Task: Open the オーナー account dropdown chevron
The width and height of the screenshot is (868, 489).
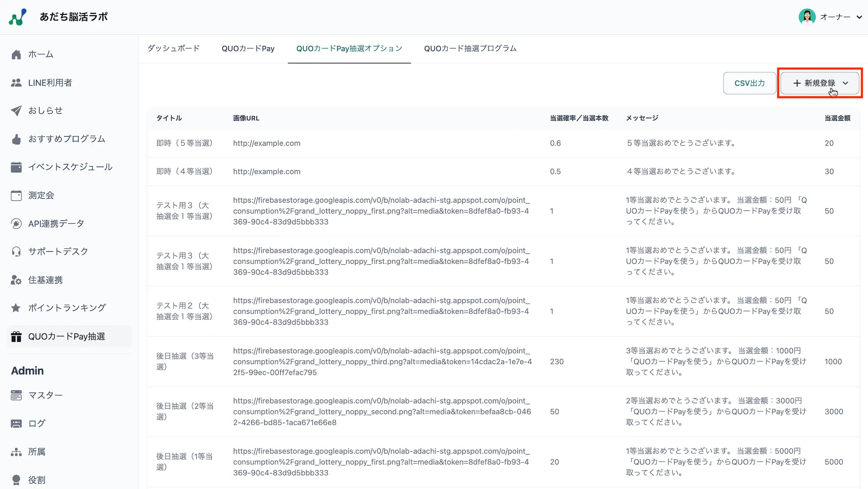Action: click(859, 17)
